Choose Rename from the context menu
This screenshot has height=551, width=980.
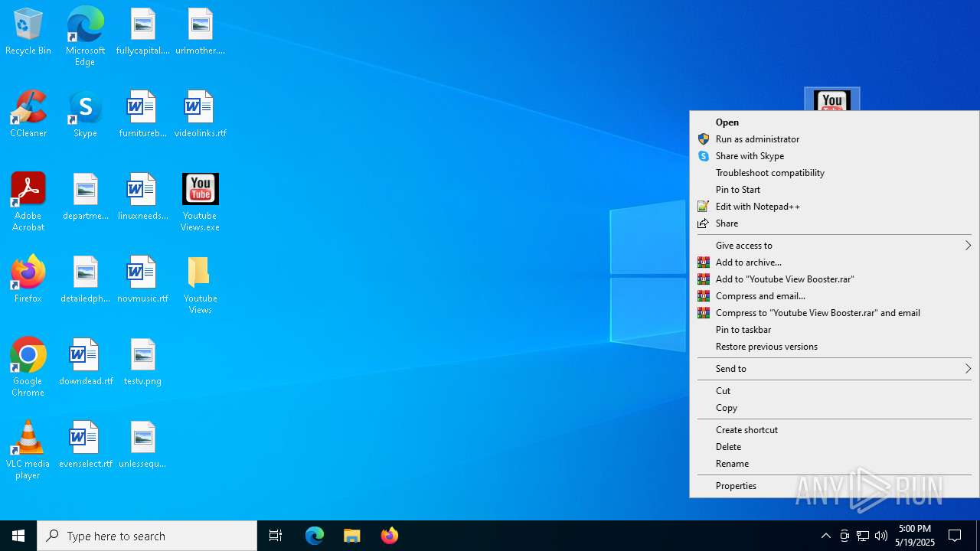click(835, 464)
